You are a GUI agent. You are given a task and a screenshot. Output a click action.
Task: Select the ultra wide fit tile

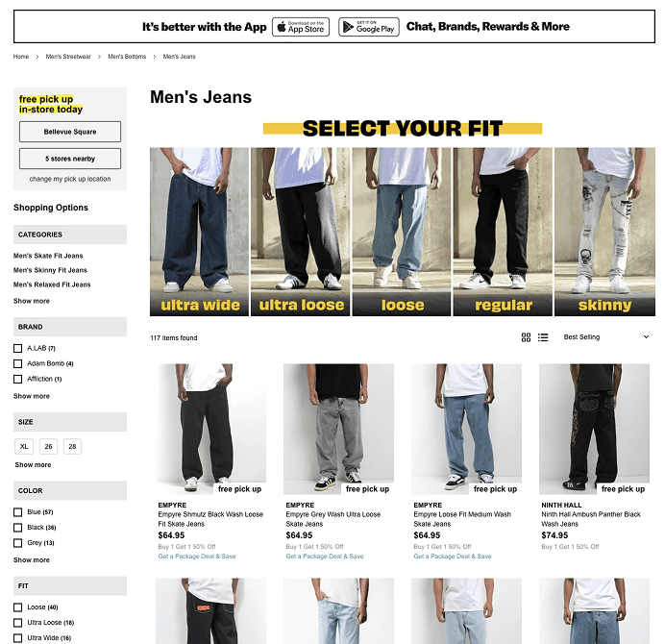pyautogui.click(x=199, y=232)
